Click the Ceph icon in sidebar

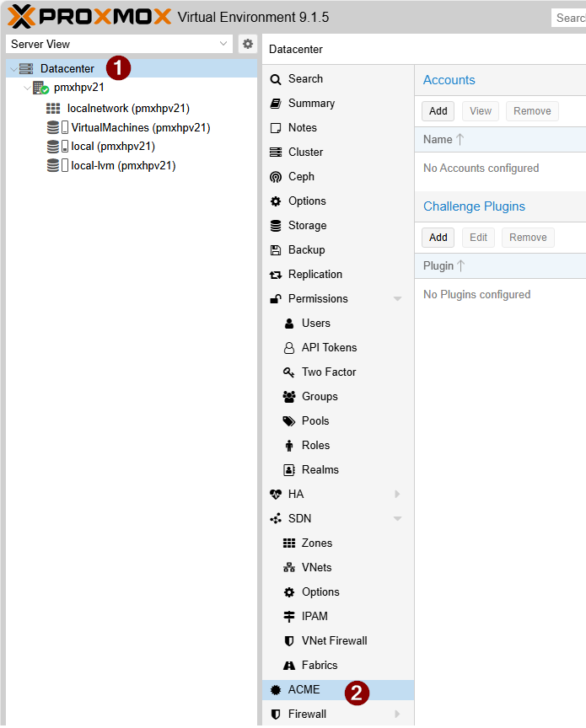[x=275, y=177]
